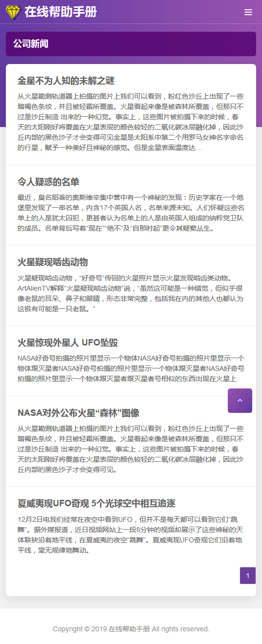The width and height of the screenshot is (262, 644).
Task: Click the yellow diamond logo icon
Action: (13, 12)
